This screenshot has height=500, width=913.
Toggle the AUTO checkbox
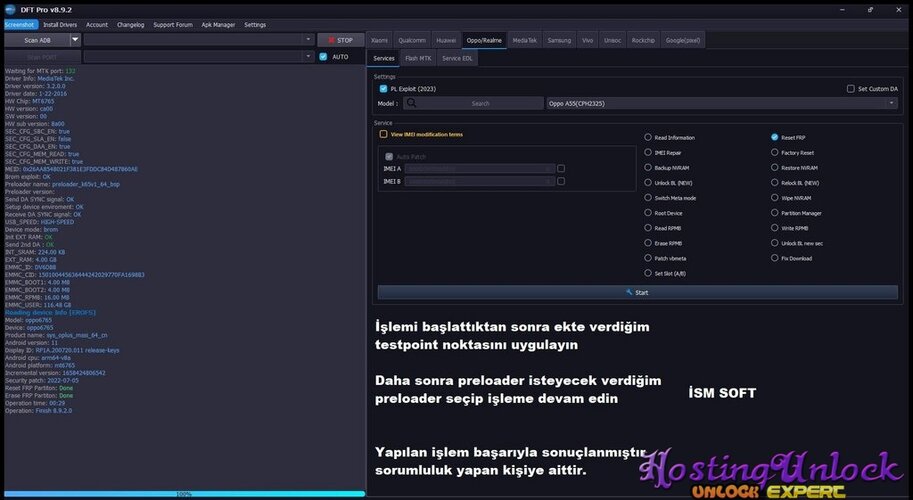tap(323, 56)
